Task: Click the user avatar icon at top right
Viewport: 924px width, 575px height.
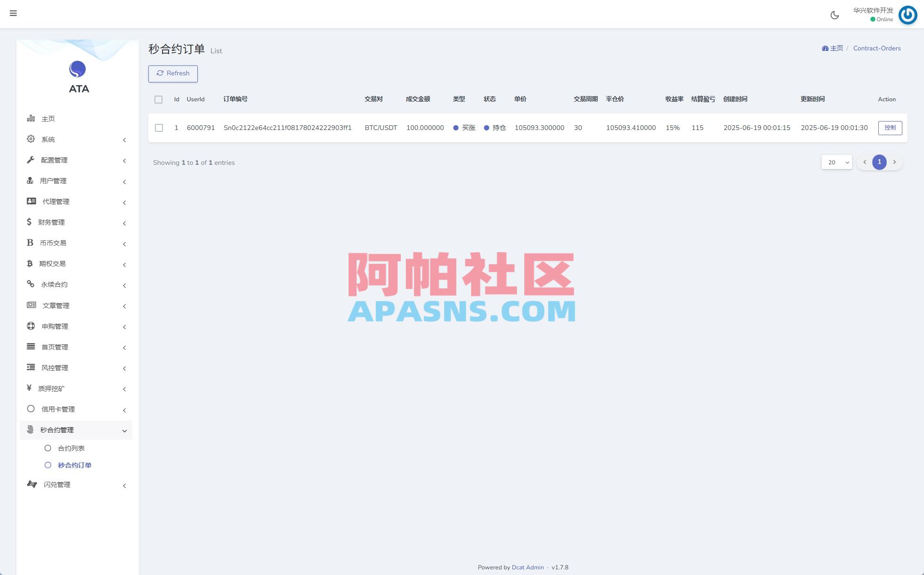Action: click(908, 15)
